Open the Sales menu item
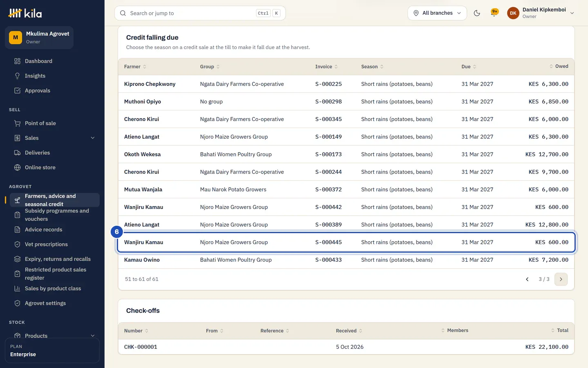The image size is (588, 368). pyautogui.click(x=54, y=138)
